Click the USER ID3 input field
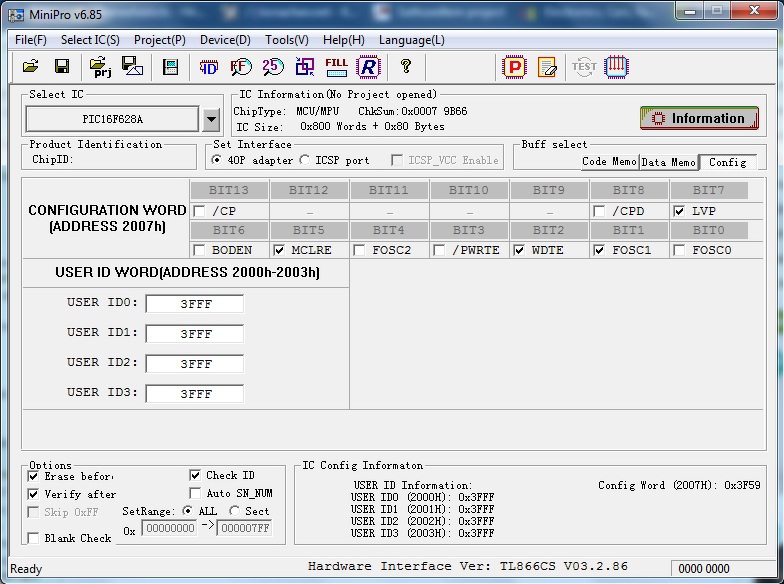 pyautogui.click(x=194, y=394)
